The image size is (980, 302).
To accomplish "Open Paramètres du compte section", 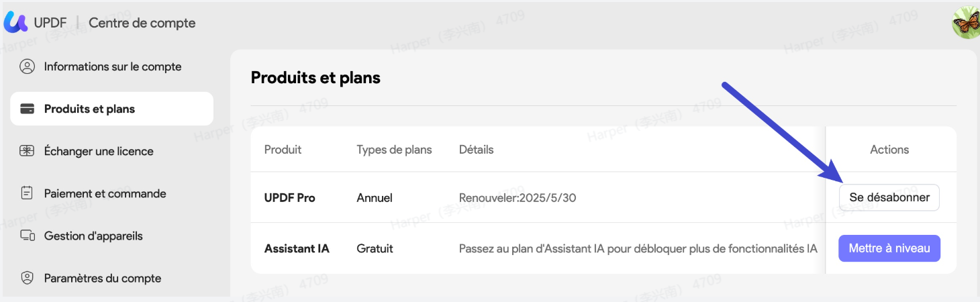I will click(112, 278).
